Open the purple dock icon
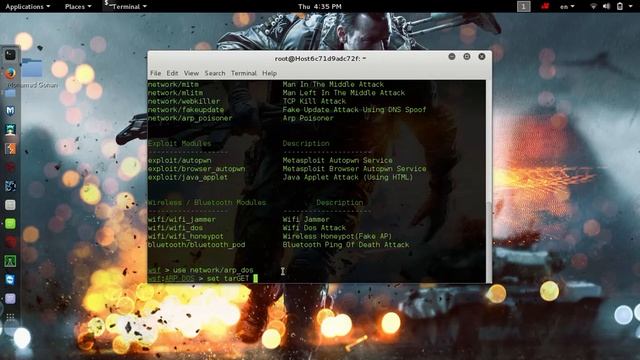Image resolution: width=640 pixels, height=360 pixels. tap(10, 299)
